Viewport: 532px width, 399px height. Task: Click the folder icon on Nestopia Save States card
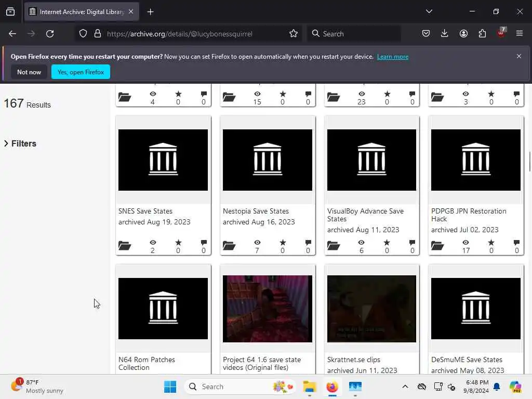pyautogui.click(x=229, y=245)
